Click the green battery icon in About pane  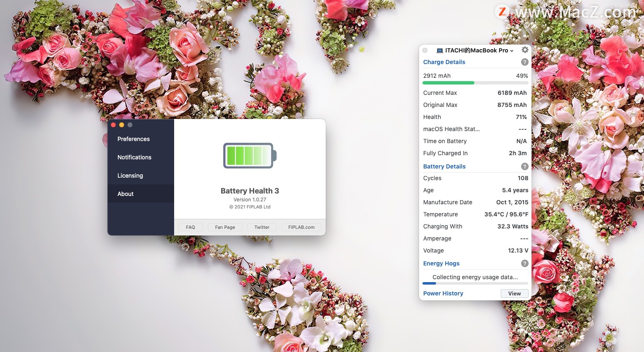pyautogui.click(x=250, y=156)
